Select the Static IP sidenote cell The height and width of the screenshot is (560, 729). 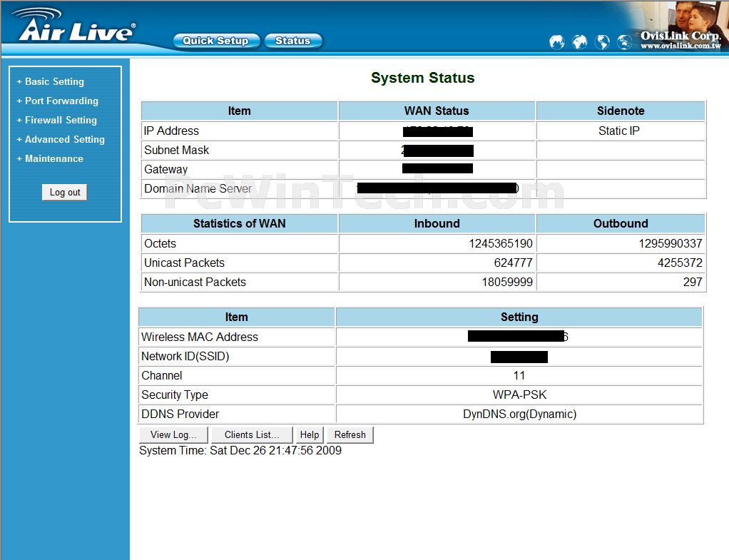tap(619, 131)
